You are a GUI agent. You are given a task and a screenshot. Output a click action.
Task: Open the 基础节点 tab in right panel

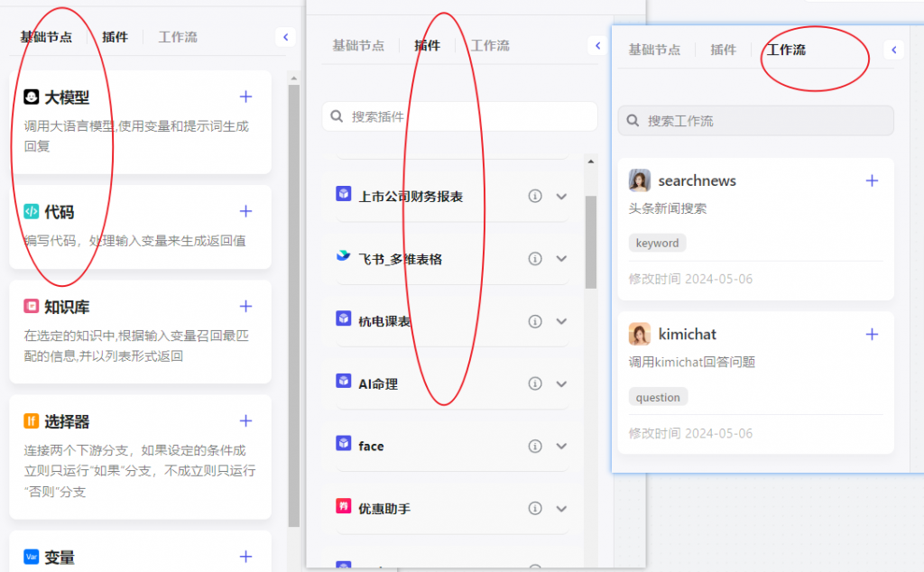click(655, 50)
